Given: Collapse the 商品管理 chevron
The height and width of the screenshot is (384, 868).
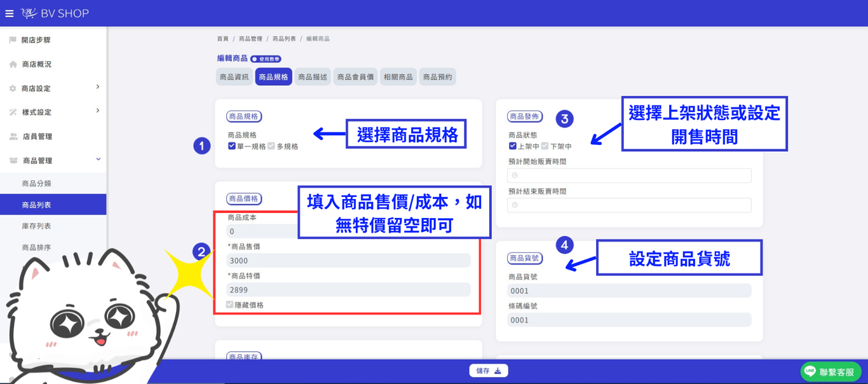Looking at the screenshot, I should (98, 160).
